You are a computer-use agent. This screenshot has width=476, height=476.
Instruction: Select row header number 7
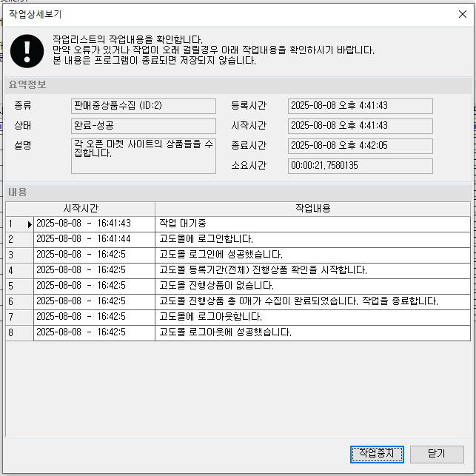pos(20,318)
